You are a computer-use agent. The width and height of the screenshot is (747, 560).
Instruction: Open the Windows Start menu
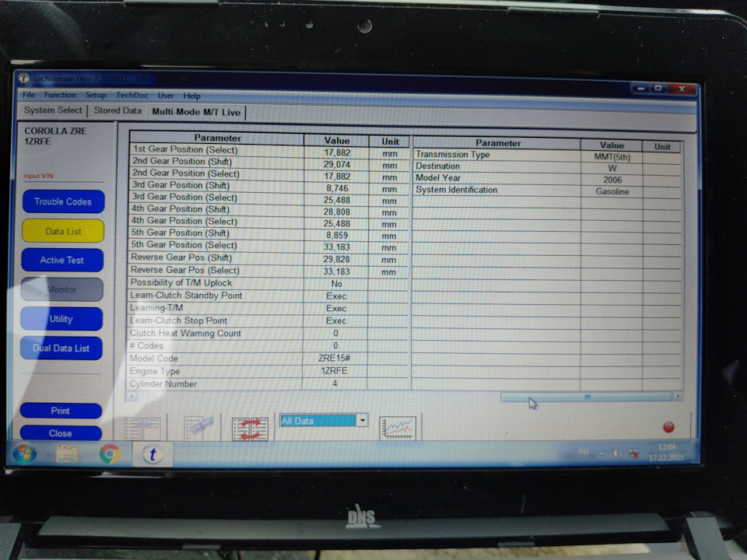tap(24, 453)
